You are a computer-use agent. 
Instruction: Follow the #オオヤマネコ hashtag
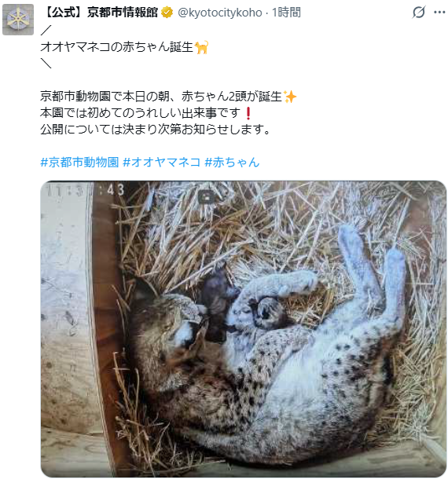(162, 162)
